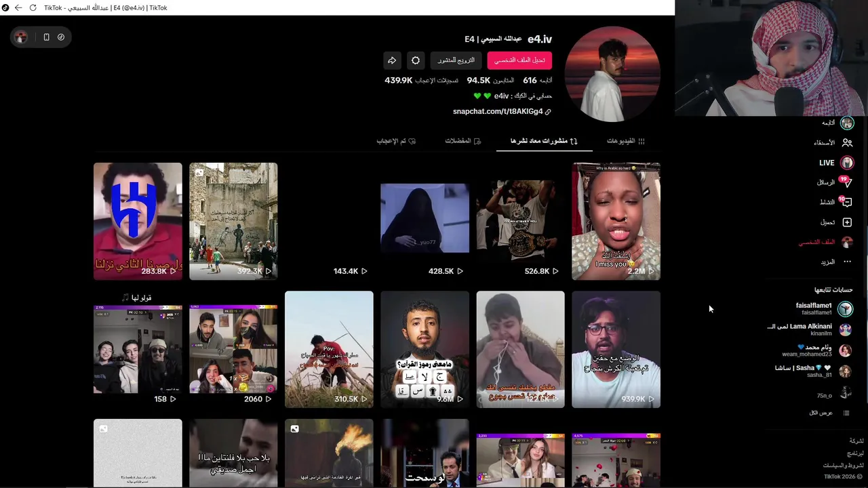
Task: Reload the page with refresh icon
Action: [33, 7]
